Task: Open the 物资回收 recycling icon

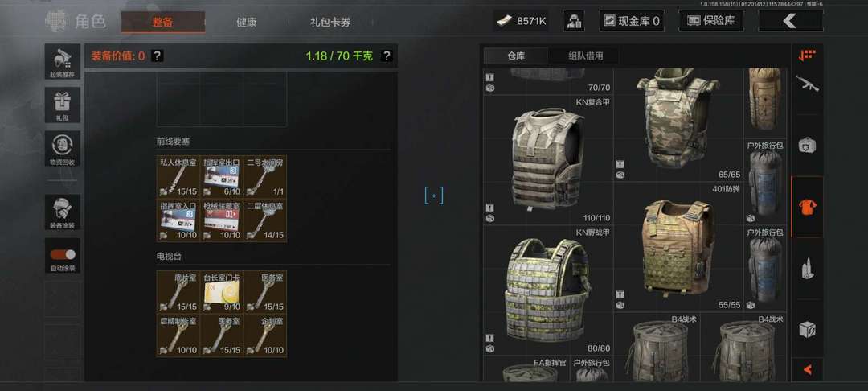Action: pyautogui.click(x=63, y=148)
